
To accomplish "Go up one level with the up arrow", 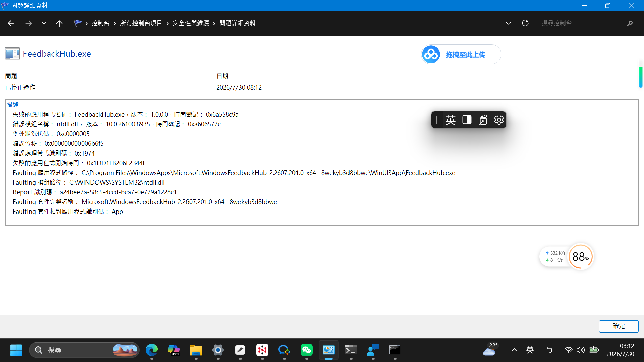I will (59, 23).
